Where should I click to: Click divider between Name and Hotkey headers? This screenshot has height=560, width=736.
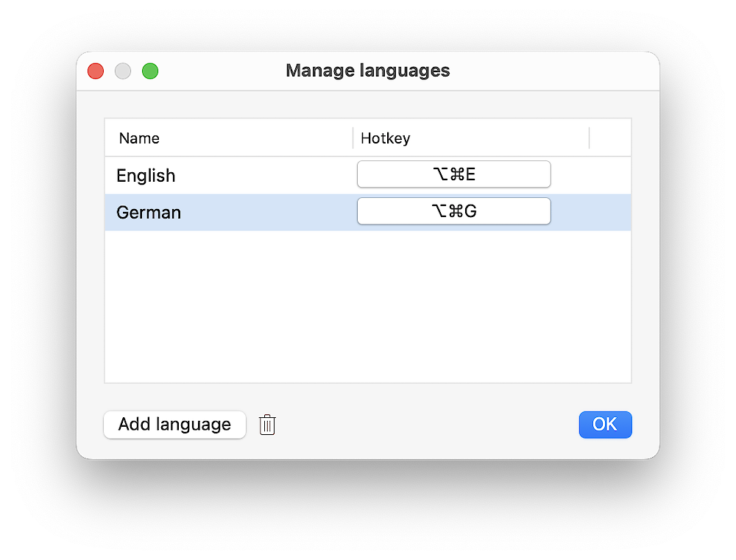click(353, 138)
